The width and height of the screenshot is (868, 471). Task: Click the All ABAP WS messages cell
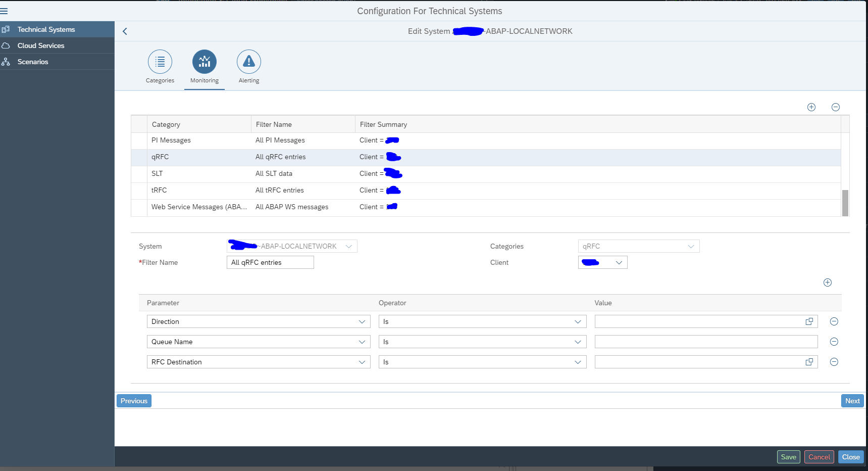292,207
